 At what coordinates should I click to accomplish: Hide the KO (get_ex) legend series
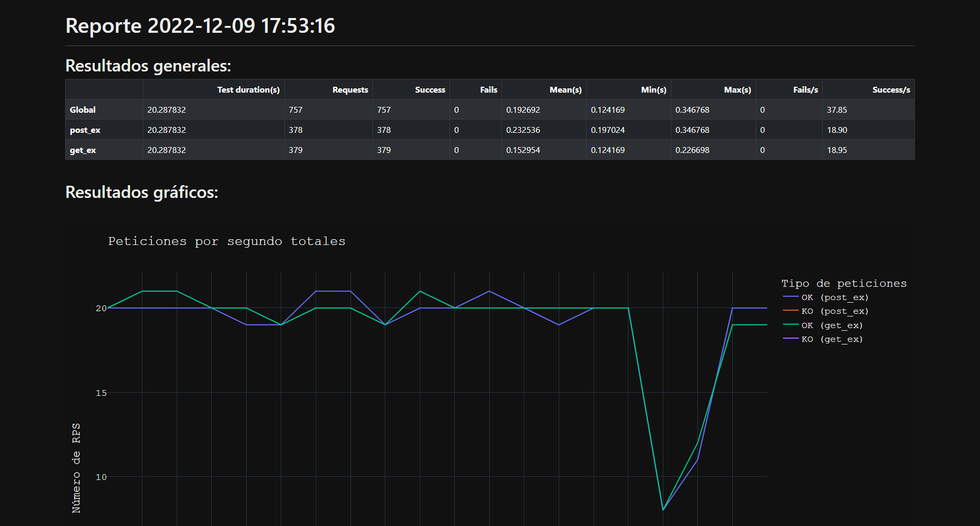click(832, 339)
